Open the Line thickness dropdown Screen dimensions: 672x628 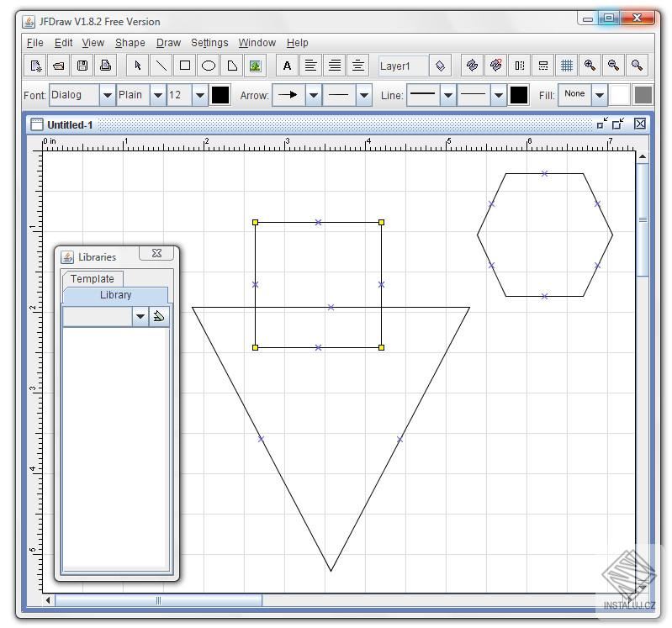click(447, 95)
